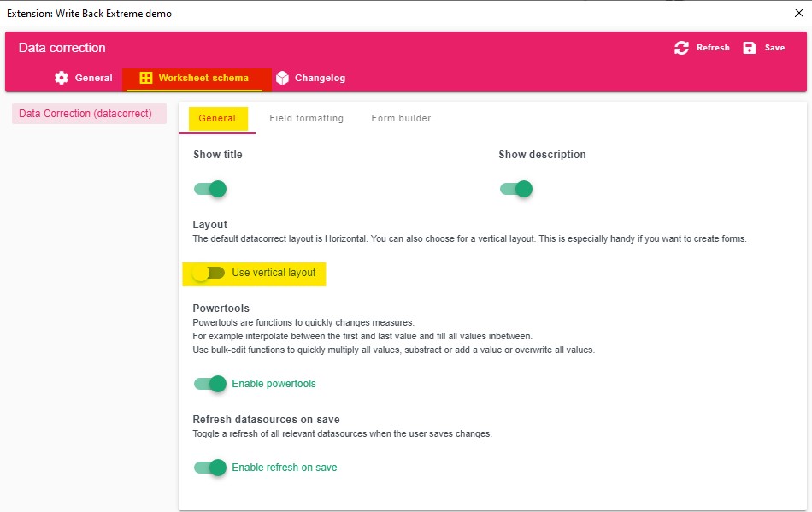Click the Worksheet-schema grid icon
The height and width of the screenshot is (512, 812).
pyautogui.click(x=146, y=78)
